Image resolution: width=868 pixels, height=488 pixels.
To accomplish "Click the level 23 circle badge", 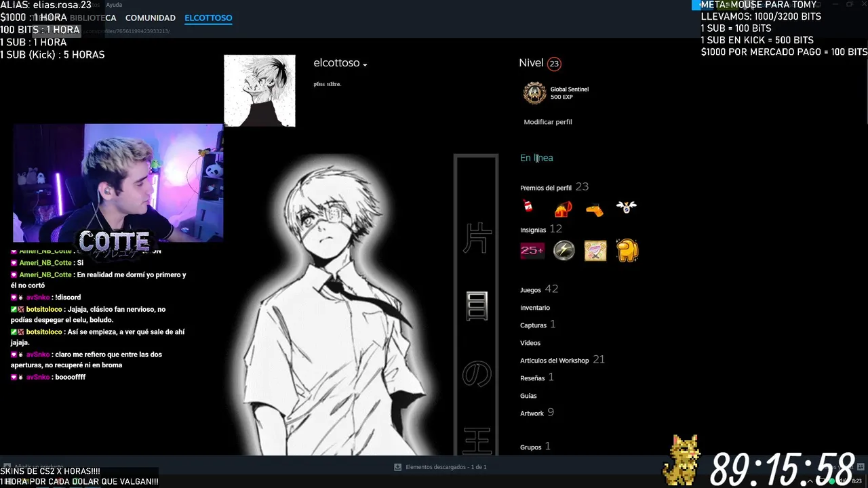I will (x=554, y=64).
